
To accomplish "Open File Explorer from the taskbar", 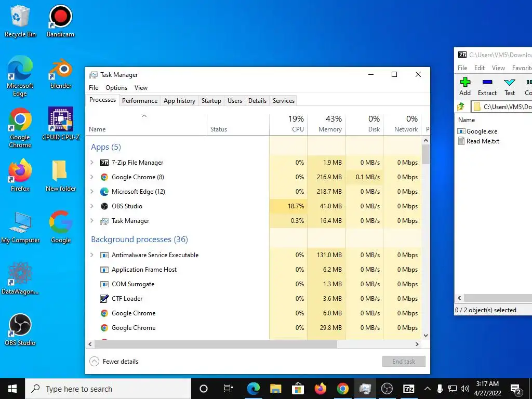I will (275, 389).
